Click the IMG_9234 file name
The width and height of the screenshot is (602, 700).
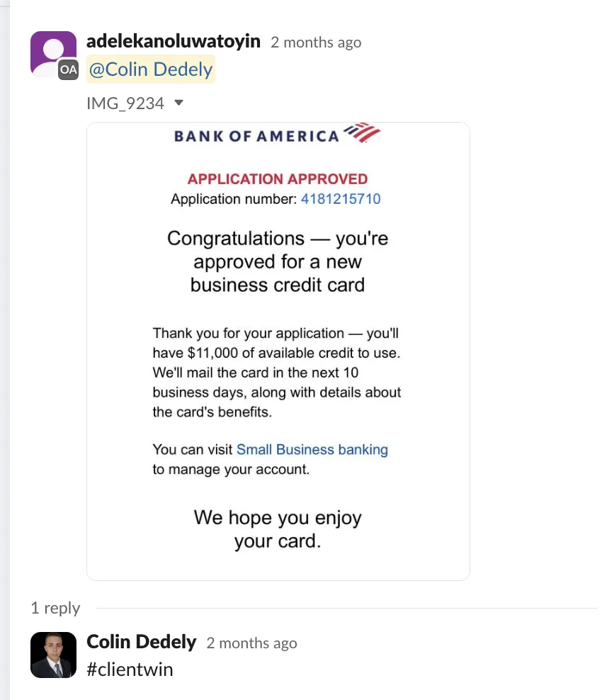[125, 103]
